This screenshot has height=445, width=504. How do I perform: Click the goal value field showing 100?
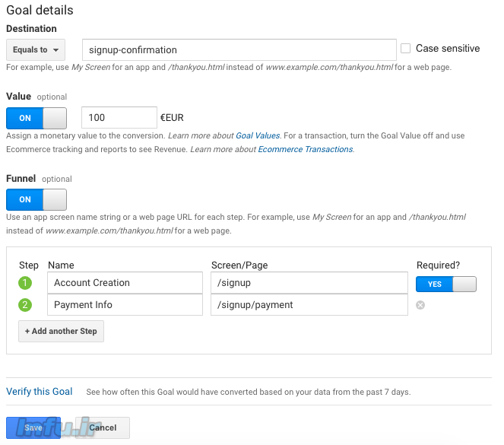coord(119,118)
